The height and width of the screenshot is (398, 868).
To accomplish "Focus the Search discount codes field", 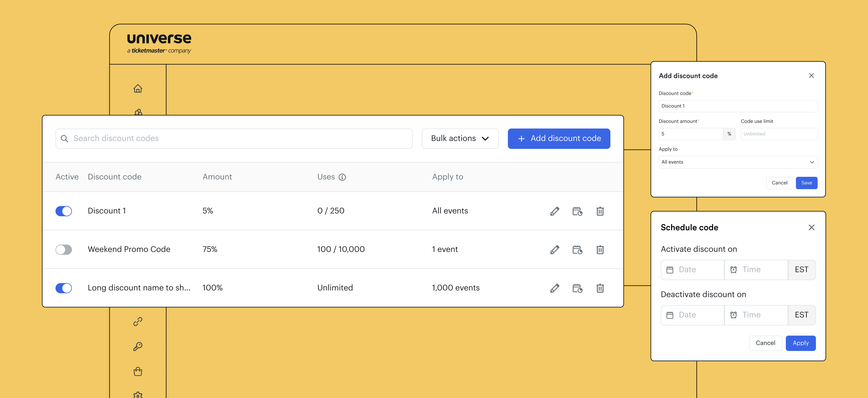I will pyautogui.click(x=234, y=139).
